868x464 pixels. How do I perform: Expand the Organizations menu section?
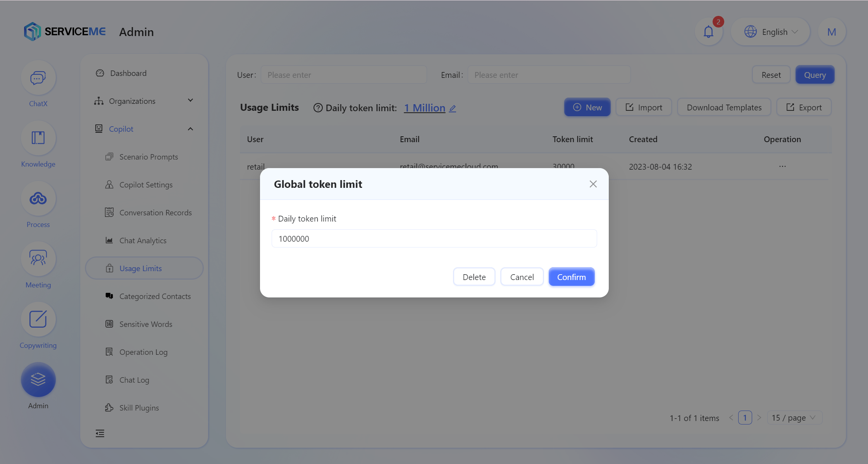click(x=144, y=101)
